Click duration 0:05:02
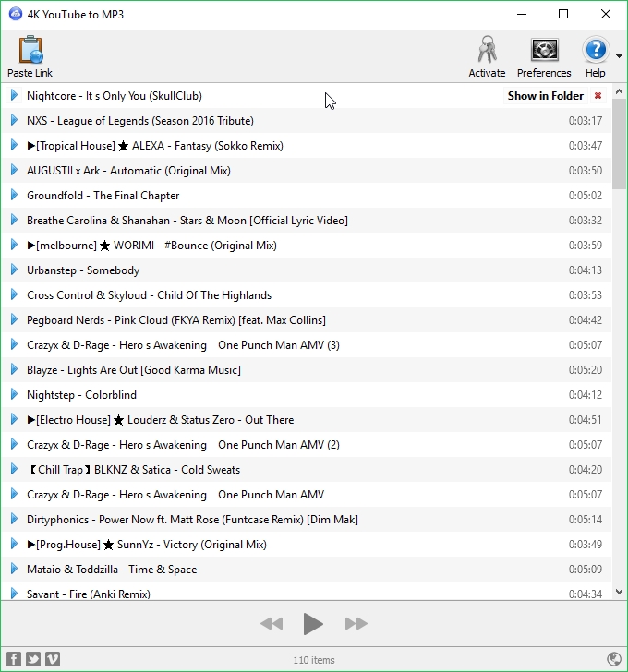This screenshot has width=628, height=672. [586, 196]
